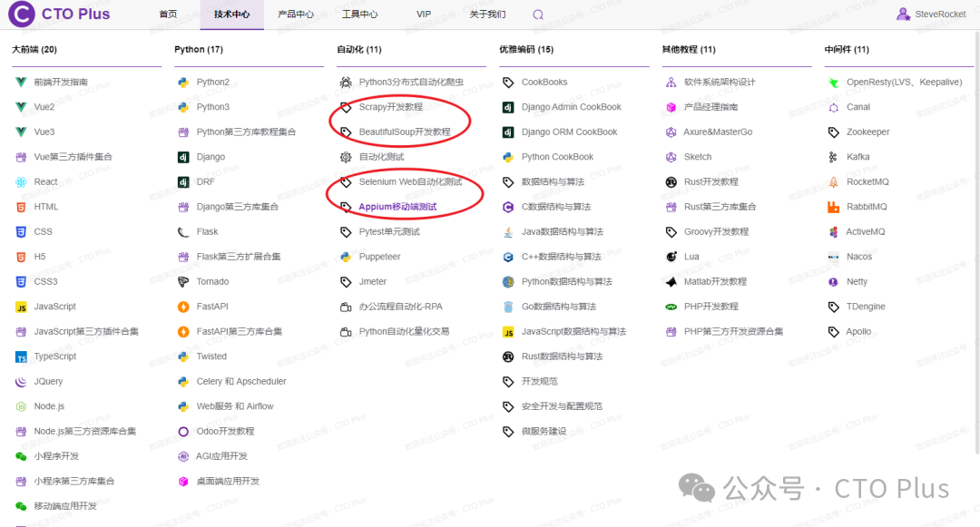Open the Scrapy开发教程 link
Viewport: 980px width, 527px height.
(390, 106)
